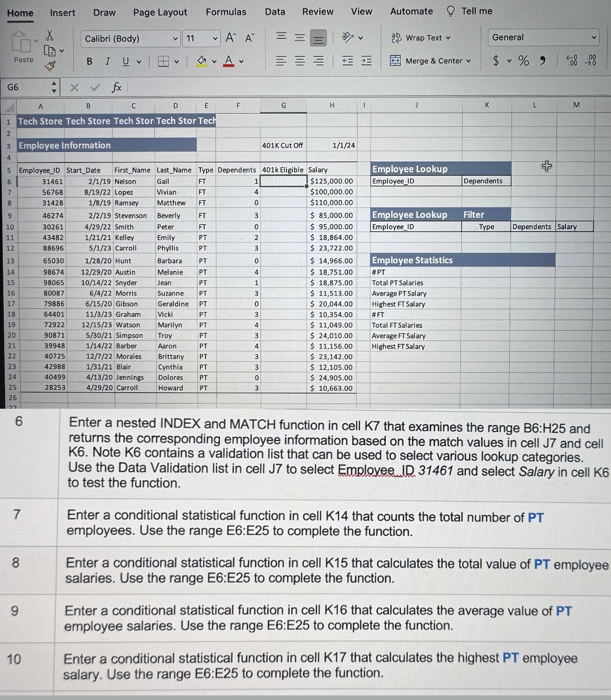Click the Highest FT Salary label in row 17
611x700 pixels.
398,304
